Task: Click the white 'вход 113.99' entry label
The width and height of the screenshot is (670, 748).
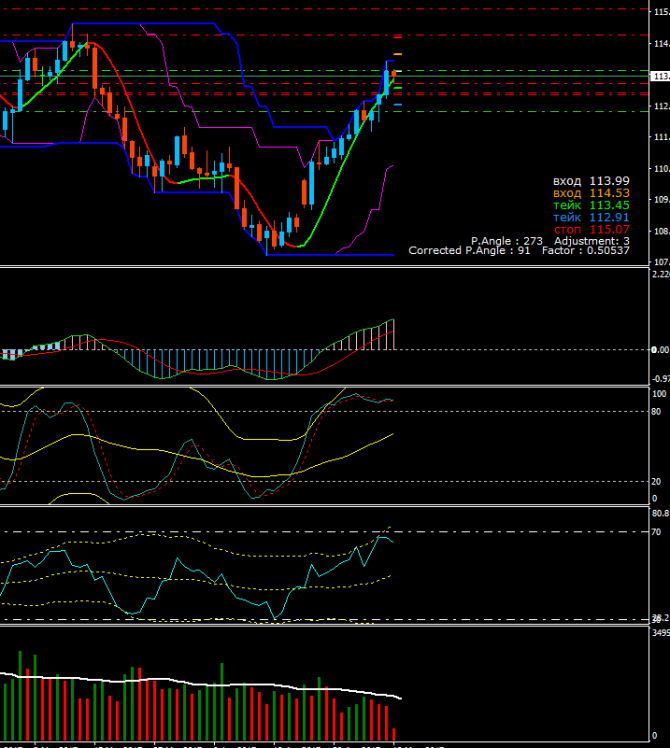Action: point(591,181)
